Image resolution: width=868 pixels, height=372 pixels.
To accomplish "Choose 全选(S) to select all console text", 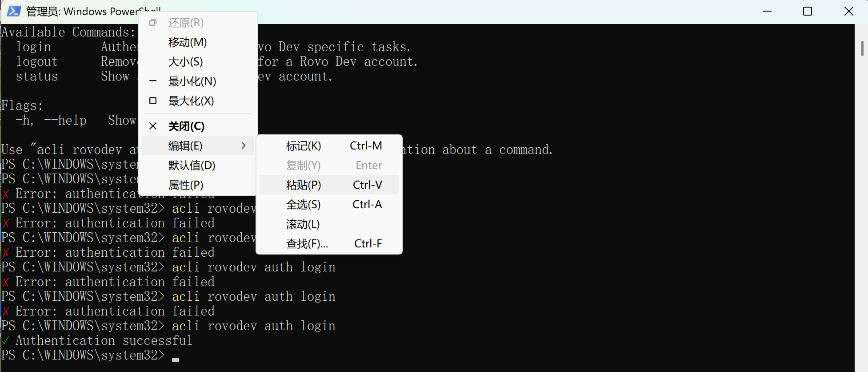I will pyautogui.click(x=304, y=204).
